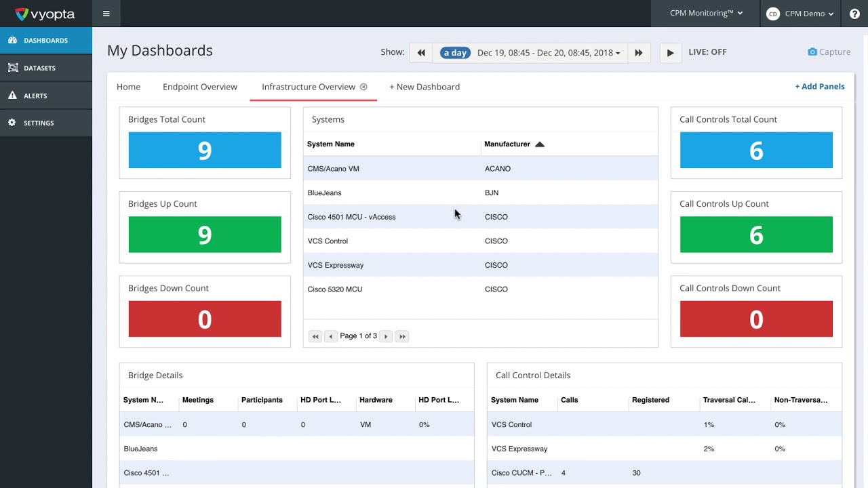The height and width of the screenshot is (488, 868).
Task: Start live playback with the play button
Action: 671,53
